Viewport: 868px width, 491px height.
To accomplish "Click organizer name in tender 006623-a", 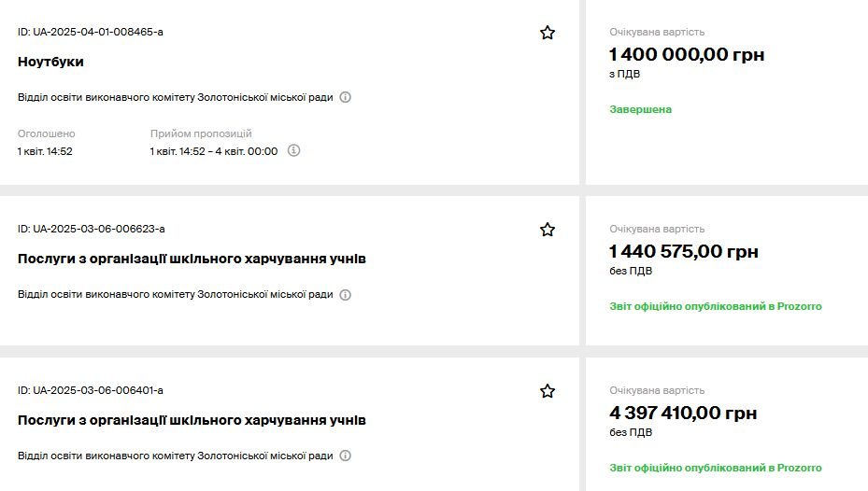I will pos(176,295).
